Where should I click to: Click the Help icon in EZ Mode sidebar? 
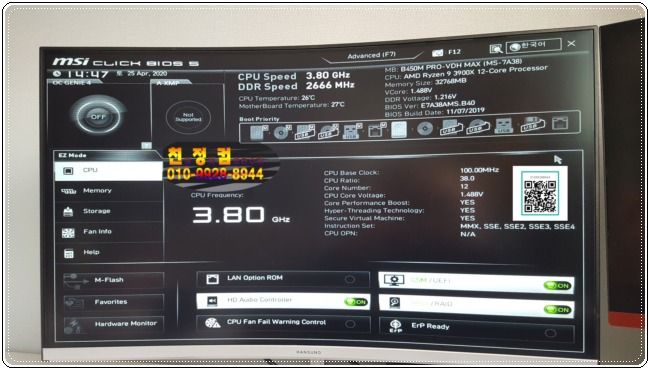69,253
